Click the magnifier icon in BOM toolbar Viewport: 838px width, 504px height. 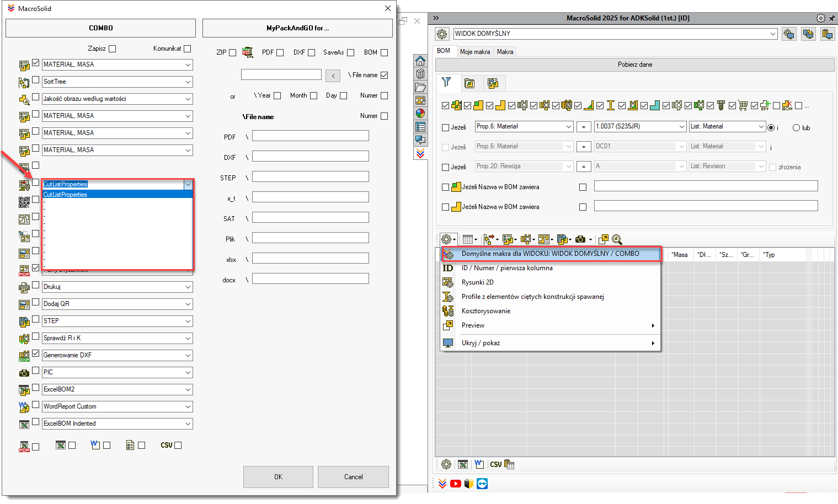(617, 239)
